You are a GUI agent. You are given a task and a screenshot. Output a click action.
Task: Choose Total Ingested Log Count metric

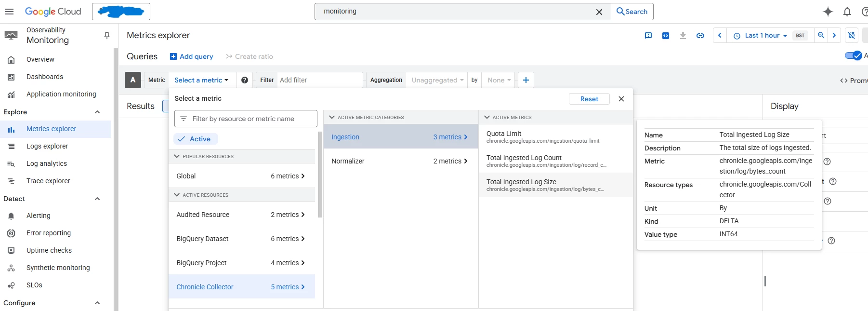pos(556,161)
